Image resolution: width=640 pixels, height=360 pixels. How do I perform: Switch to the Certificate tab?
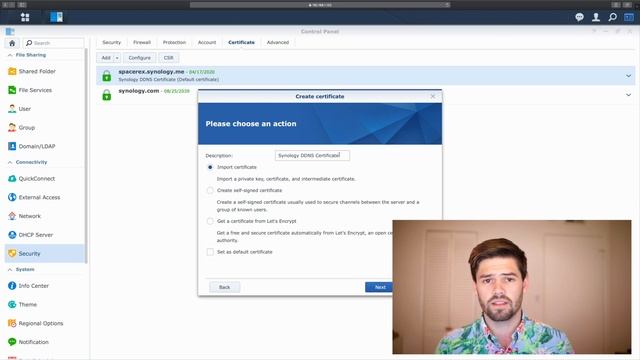click(x=241, y=42)
